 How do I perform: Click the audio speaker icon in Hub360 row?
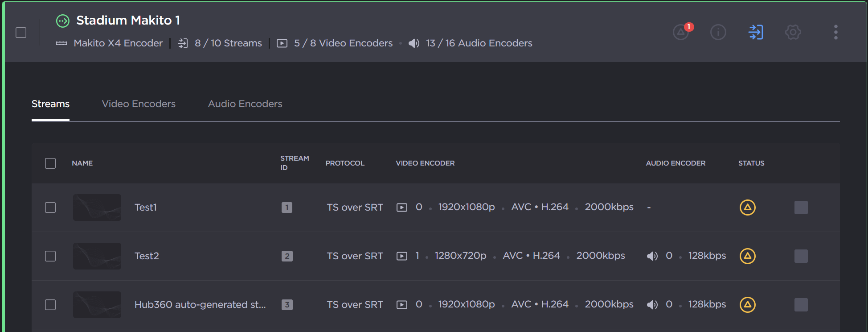tap(652, 305)
